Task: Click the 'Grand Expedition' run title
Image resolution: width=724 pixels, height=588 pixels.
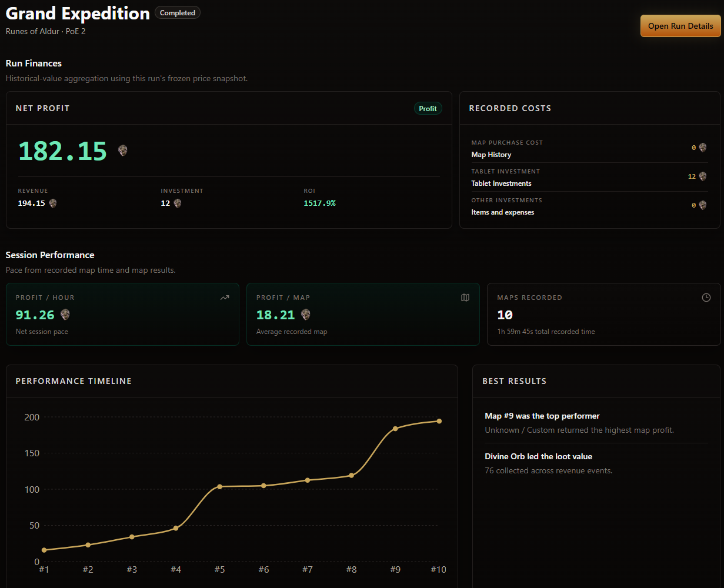Action: point(78,13)
